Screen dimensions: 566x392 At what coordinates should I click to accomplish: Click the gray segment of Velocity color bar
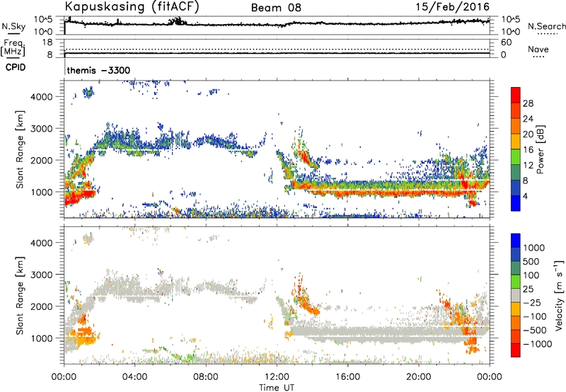tap(516, 295)
